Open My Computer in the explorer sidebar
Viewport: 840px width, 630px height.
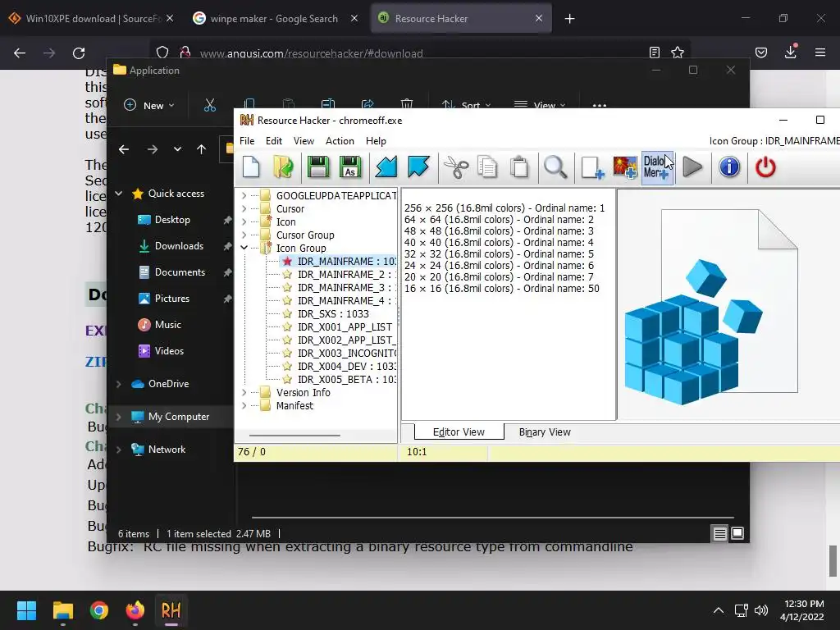[179, 416]
